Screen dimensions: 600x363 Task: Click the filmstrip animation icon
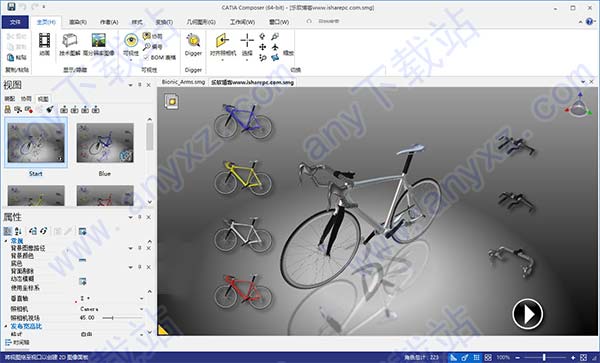44,40
